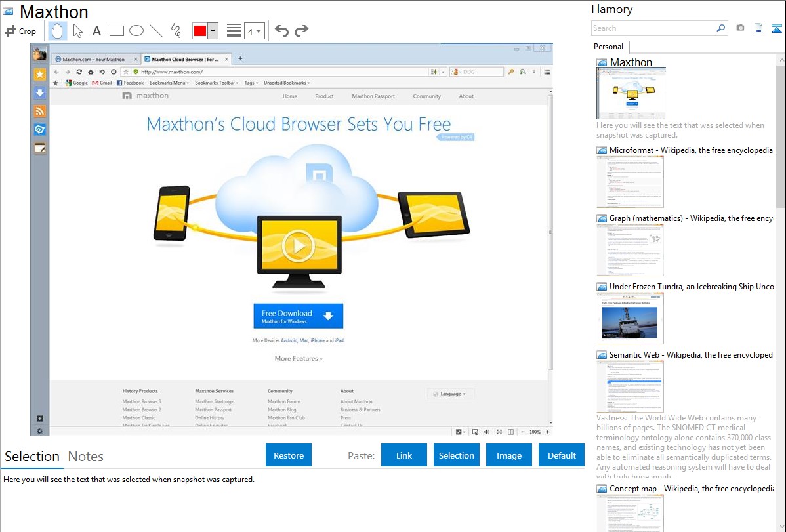Toggle the split screen icon in status bar

510,432
